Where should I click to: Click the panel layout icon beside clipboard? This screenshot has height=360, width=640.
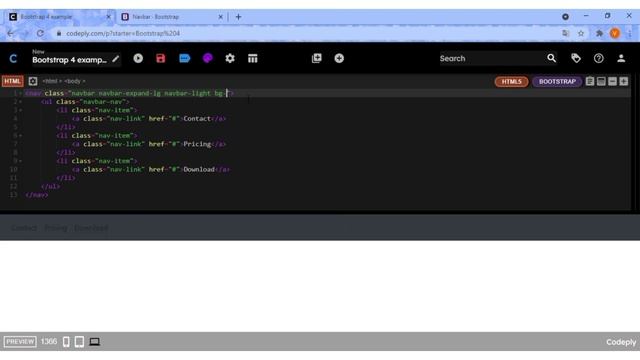pyautogui.click(x=601, y=81)
